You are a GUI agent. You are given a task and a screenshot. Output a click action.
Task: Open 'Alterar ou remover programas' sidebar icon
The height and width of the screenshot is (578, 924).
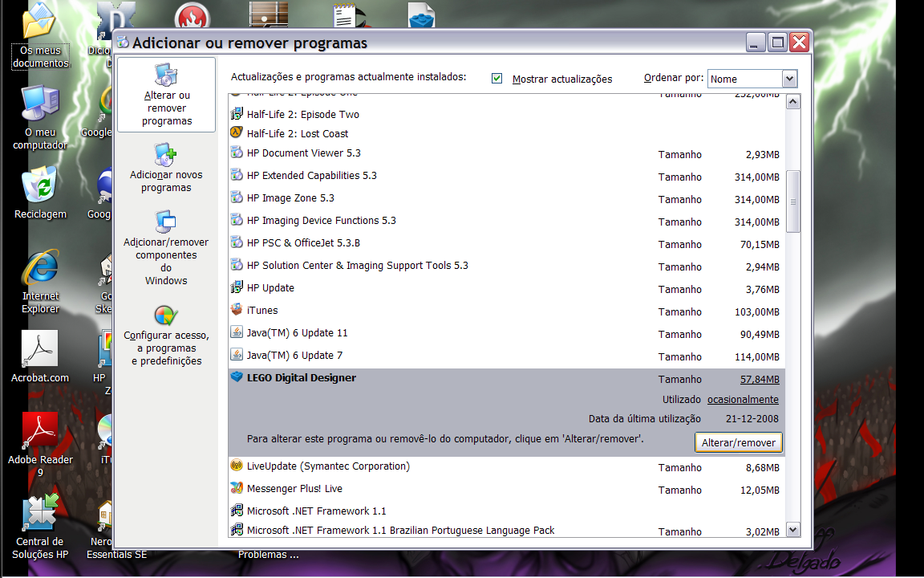166,75
